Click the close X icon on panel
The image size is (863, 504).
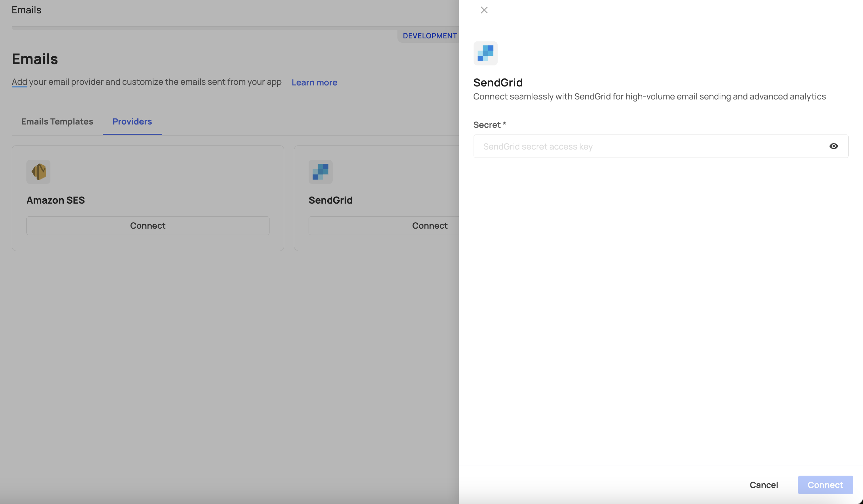tap(484, 10)
